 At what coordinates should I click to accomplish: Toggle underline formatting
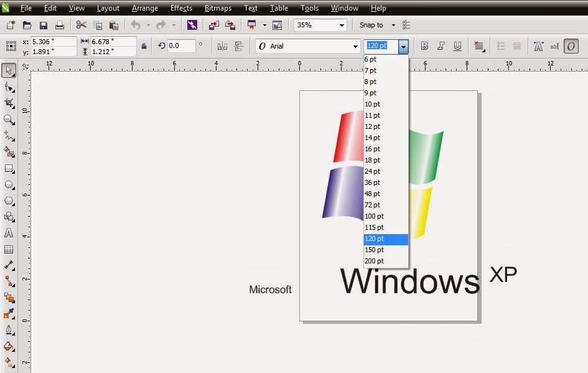[459, 45]
